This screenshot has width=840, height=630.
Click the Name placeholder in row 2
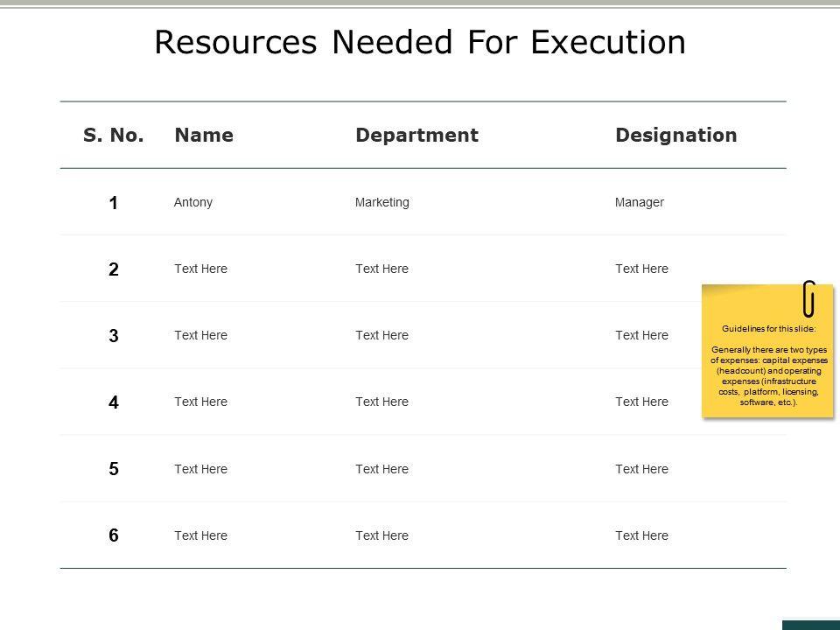201,269
